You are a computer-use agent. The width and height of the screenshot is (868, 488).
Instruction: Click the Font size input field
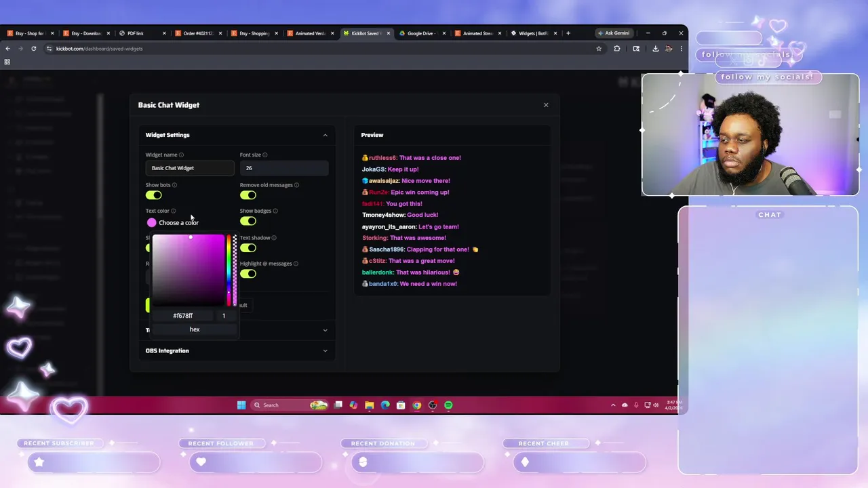tap(284, 168)
